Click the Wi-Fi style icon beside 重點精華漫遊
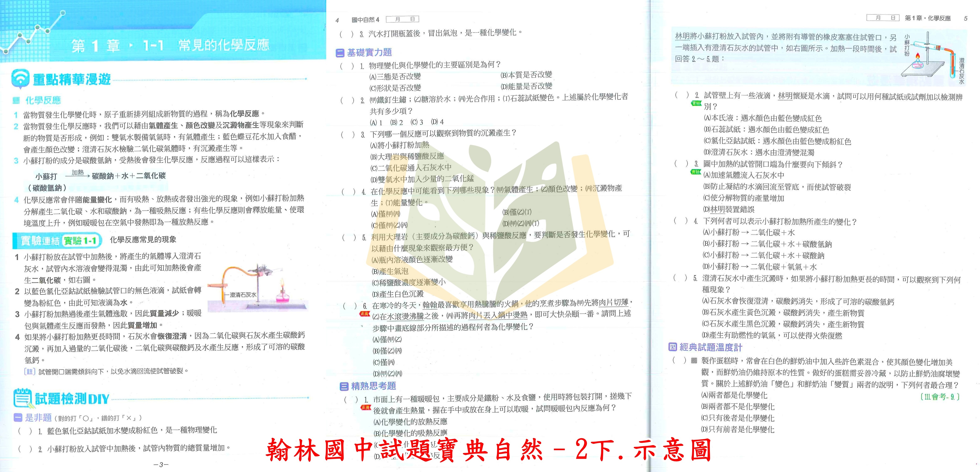The height and width of the screenshot is (472, 980). 20,79
